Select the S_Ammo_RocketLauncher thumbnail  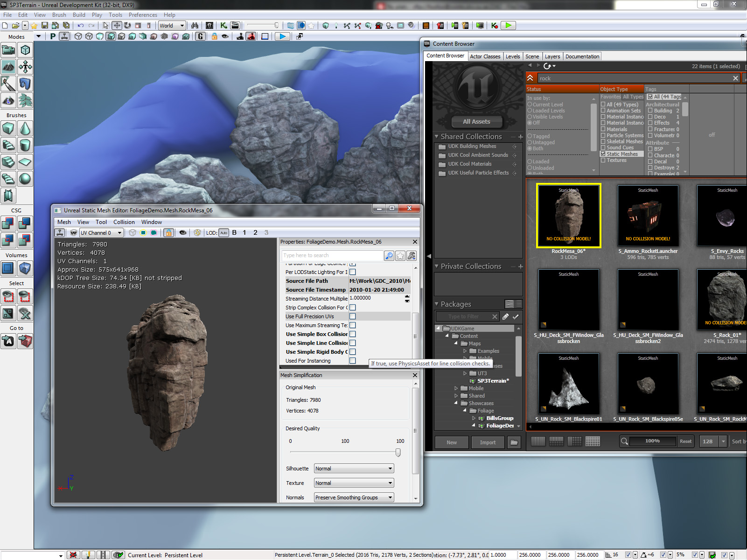pos(648,216)
